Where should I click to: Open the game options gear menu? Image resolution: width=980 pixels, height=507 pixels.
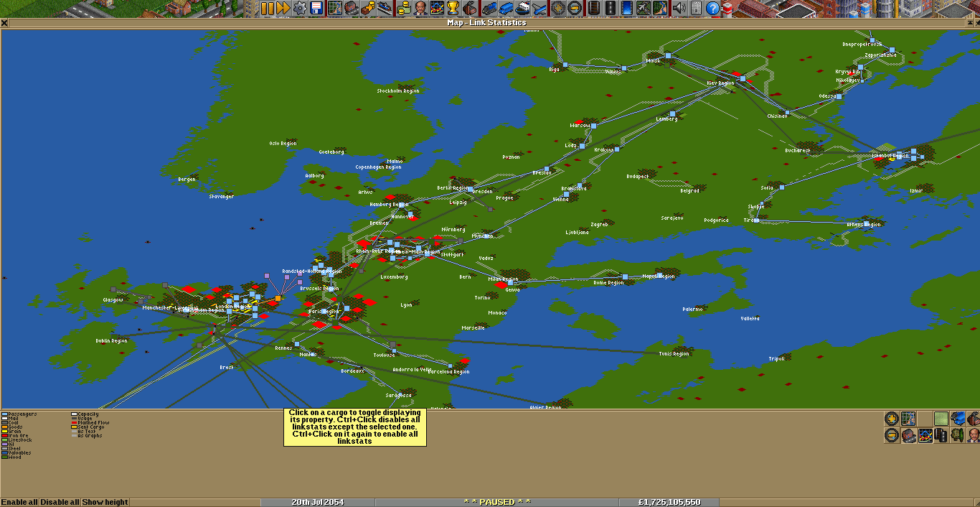click(x=299, y=8)
